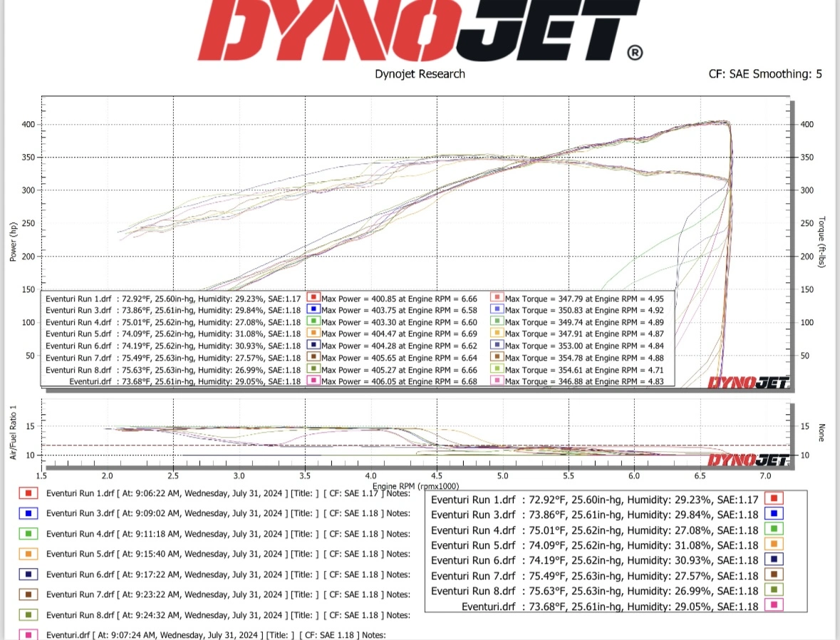
Task: Click the brown swatch left of the 9:23:22 AM run
Action: coord(28,594)
